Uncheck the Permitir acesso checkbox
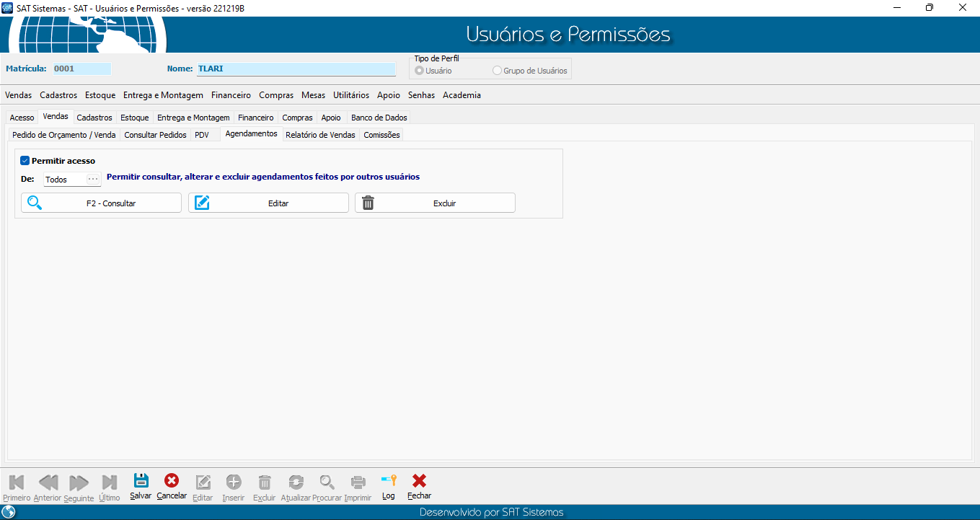980x520 pixels. tap(25, 161)
